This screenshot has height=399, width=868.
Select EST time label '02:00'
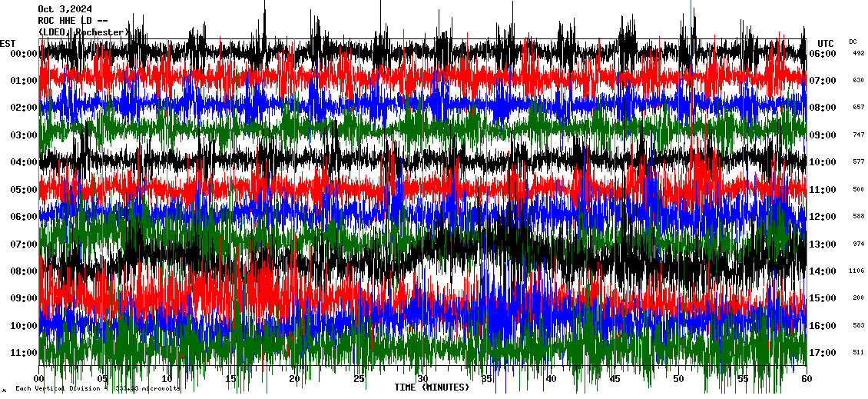pos(24,108)
